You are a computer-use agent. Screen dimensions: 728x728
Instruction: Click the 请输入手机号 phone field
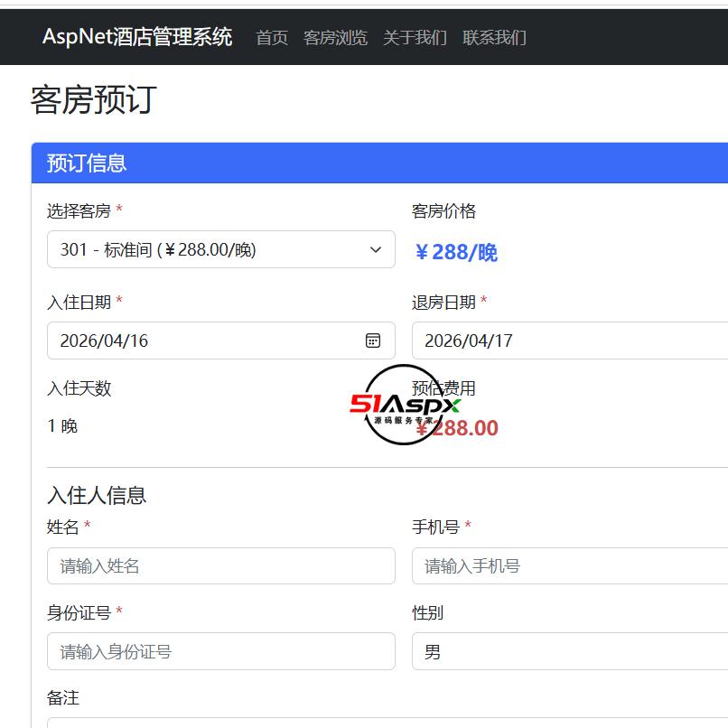pos(570,565)
